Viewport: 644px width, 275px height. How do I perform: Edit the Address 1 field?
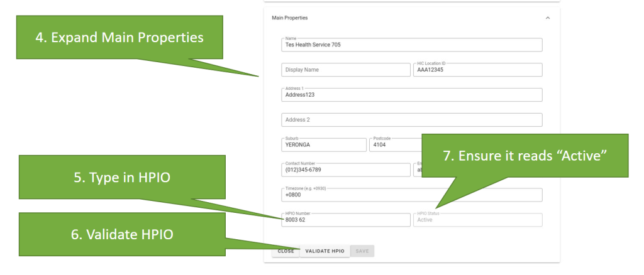point(411,95)
